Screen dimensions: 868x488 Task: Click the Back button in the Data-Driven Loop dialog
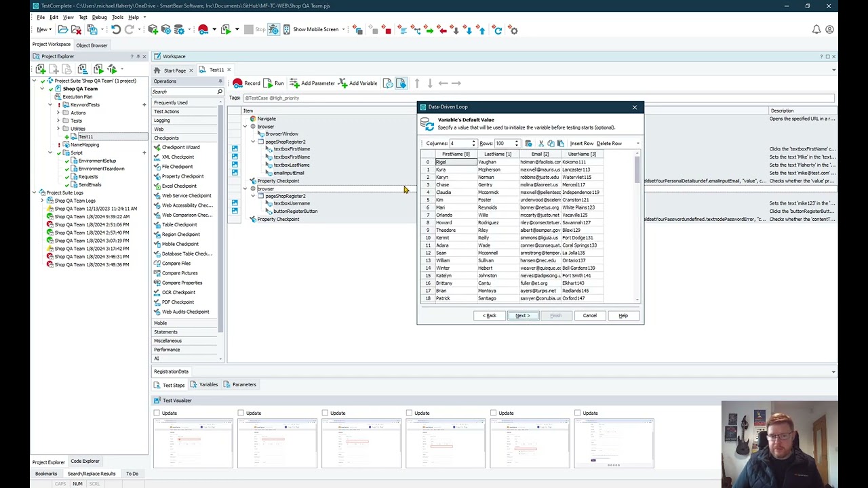(490, 316)
